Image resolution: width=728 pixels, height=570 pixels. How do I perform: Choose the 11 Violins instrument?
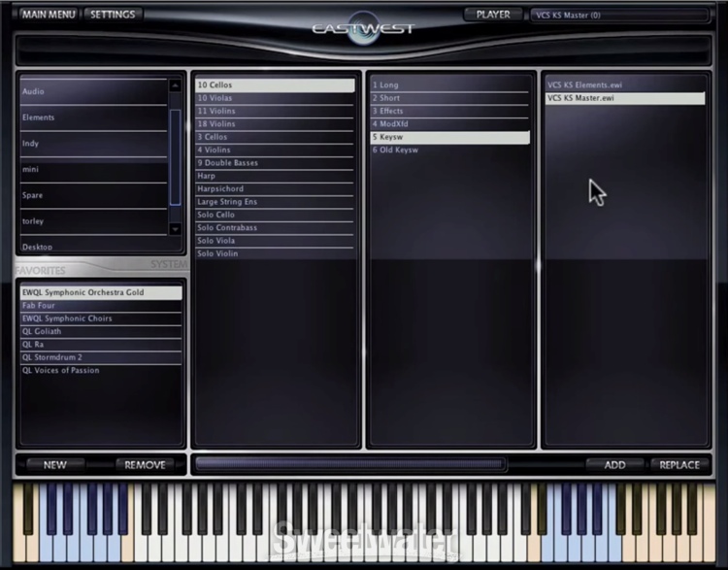coord(275,111)
